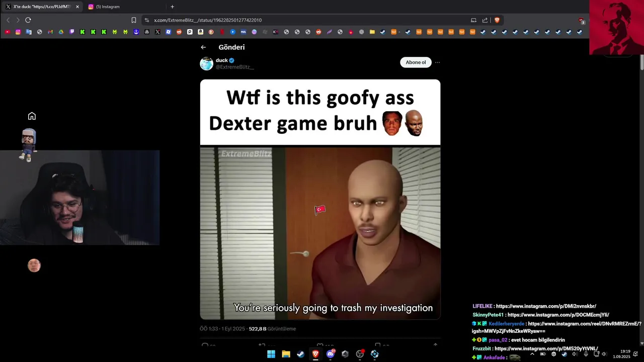Open Discord from the taskbar
644x362 pixels.
pyautogui.click(x=331, y=354)
